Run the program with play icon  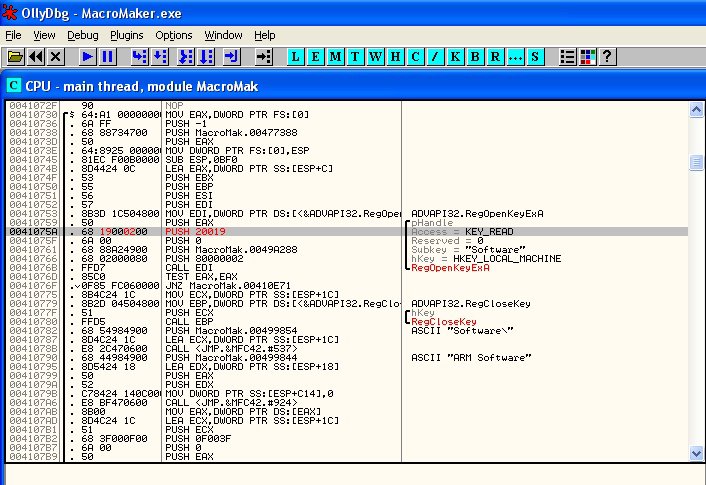(x=87, y=57)
